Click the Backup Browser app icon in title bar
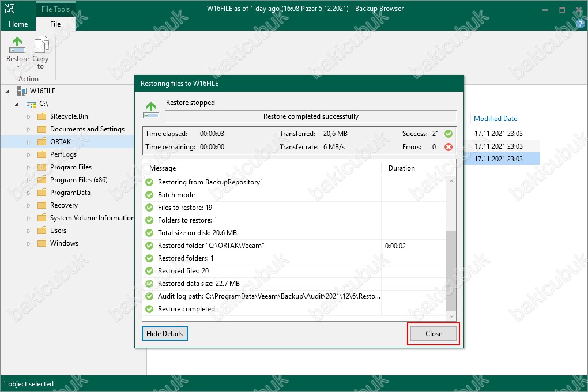The image size is (588, 392). click(x=10, y=8)
